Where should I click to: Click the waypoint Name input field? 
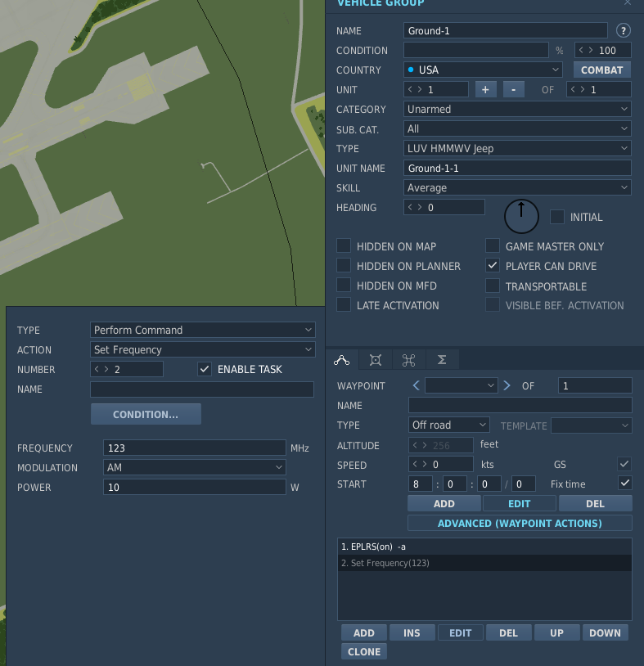coord(520,405)
